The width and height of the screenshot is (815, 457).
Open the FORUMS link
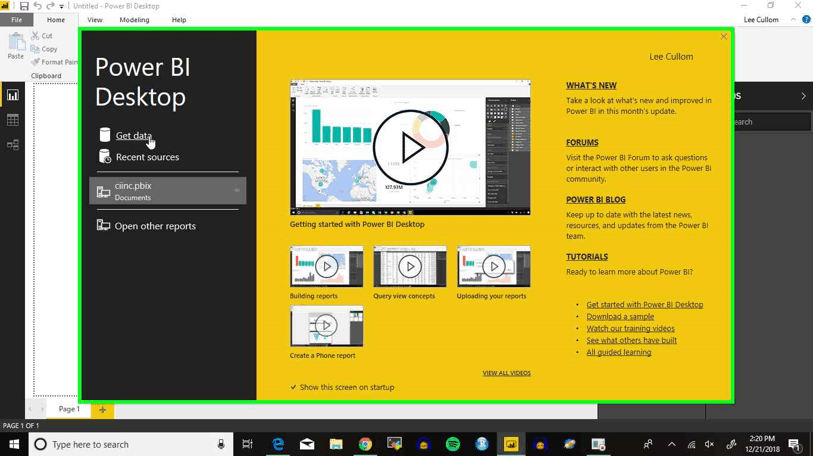coord(582,142)
